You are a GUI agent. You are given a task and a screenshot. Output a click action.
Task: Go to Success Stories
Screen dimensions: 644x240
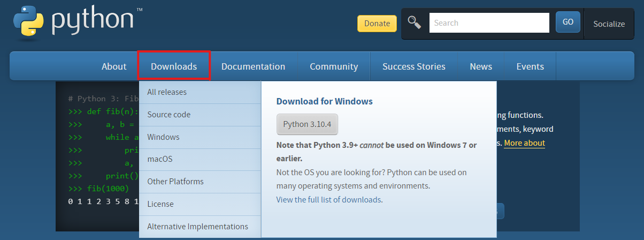(413, 66)
